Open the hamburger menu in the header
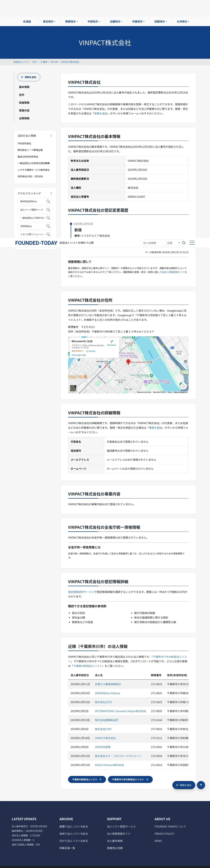This screenshot has width=210, height=868. [192, 243]
